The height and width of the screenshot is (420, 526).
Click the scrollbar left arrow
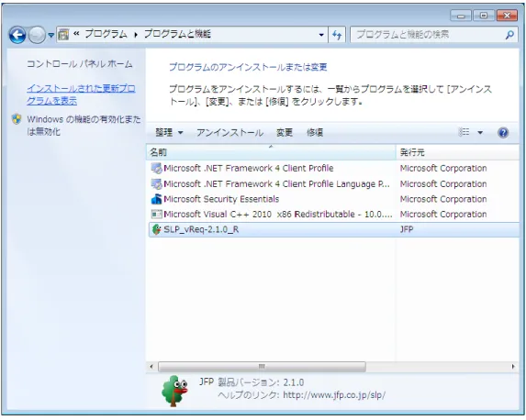pos(151,367)
